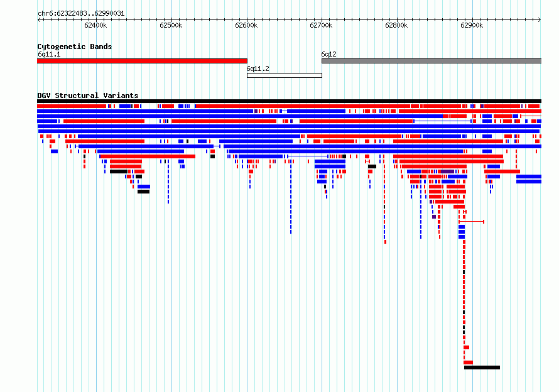
Task: Click the 6q11.2 band label
Action: [258, 68]
